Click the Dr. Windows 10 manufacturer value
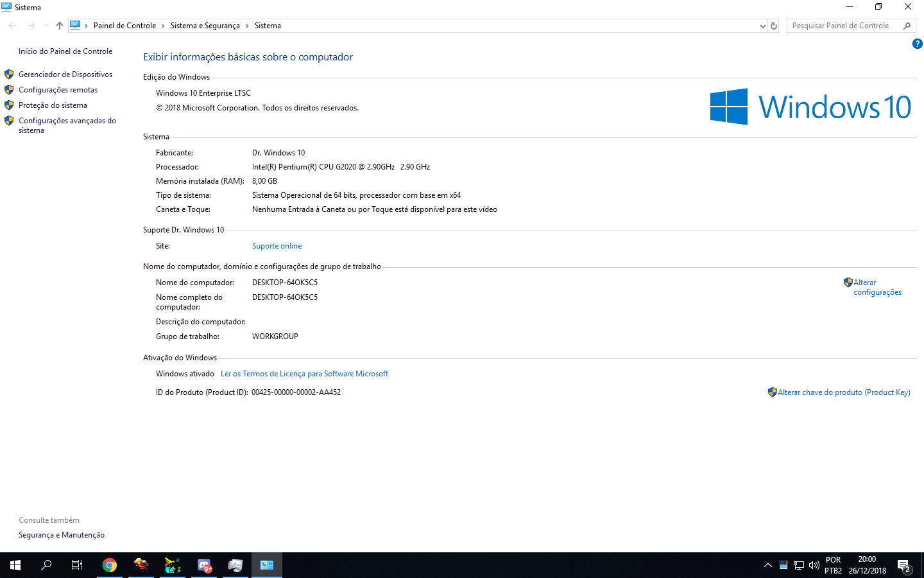The width and height of the screenshot is (924, 578). tap(278, 153)
